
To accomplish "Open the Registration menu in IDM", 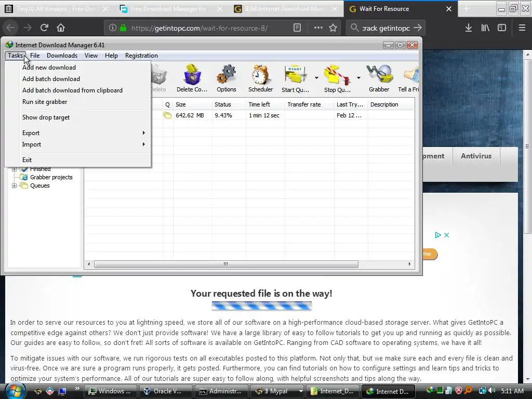I will [141, 55].
